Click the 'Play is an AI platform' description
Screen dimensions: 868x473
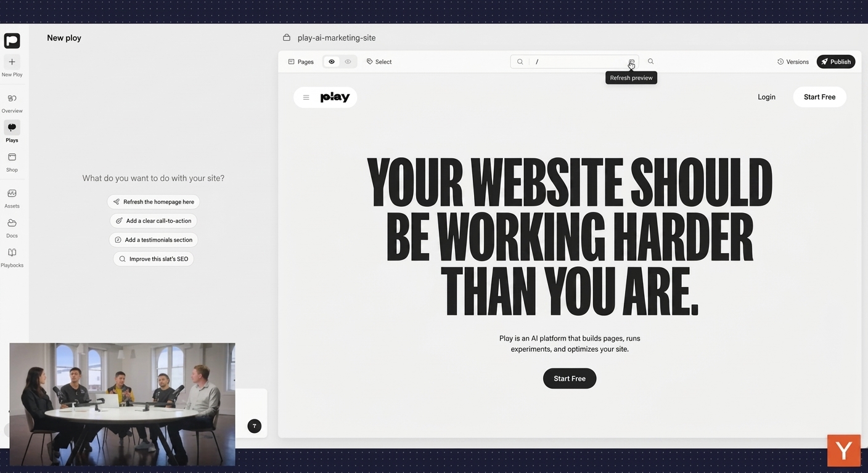coord(570,344)
